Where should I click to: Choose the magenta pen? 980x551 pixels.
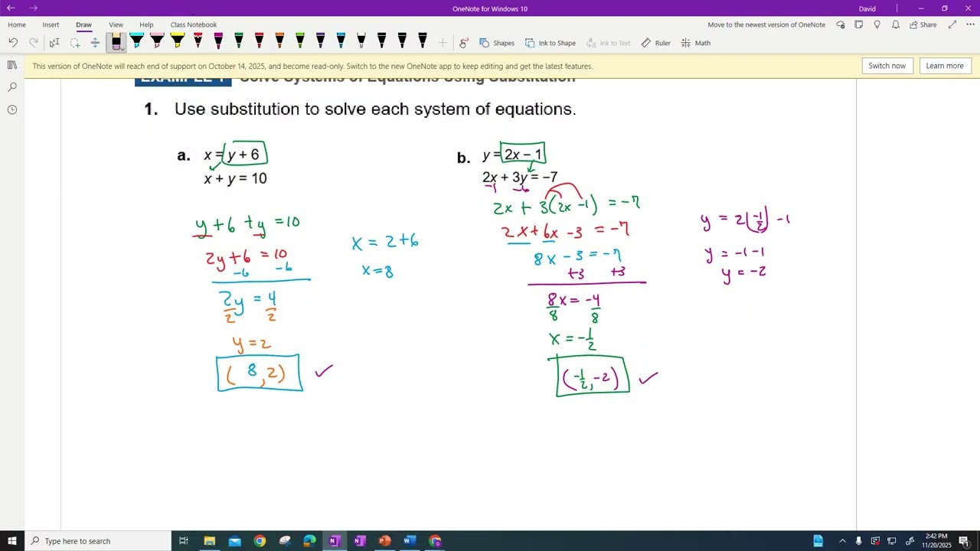tap(218, 41)
